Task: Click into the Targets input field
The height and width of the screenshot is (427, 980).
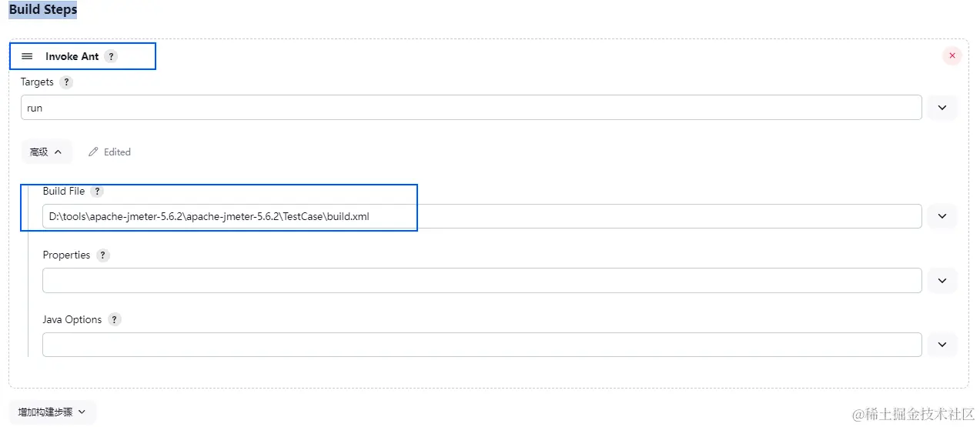Action: pyautogui.click(x=470, y=108)
